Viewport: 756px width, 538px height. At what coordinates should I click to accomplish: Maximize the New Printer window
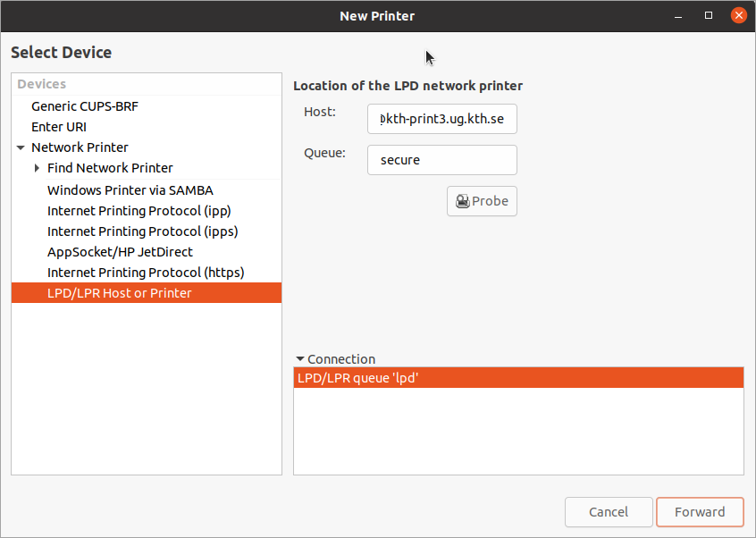coord(709,15)
